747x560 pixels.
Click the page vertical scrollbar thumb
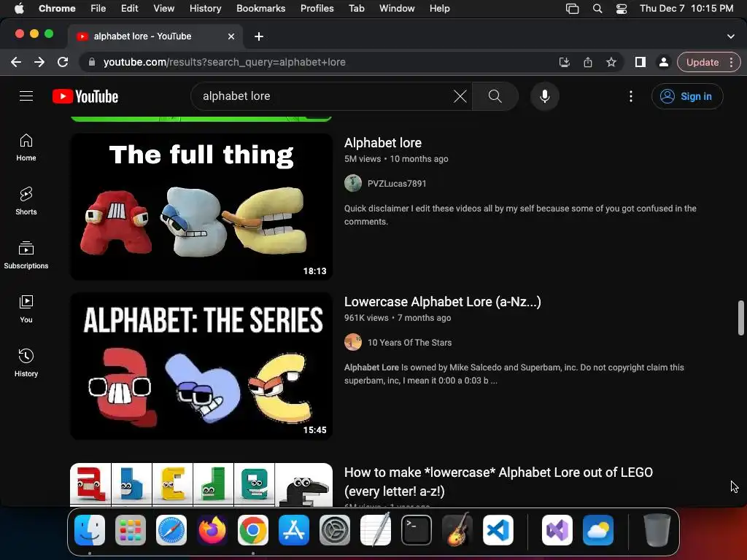click(741, 318)
